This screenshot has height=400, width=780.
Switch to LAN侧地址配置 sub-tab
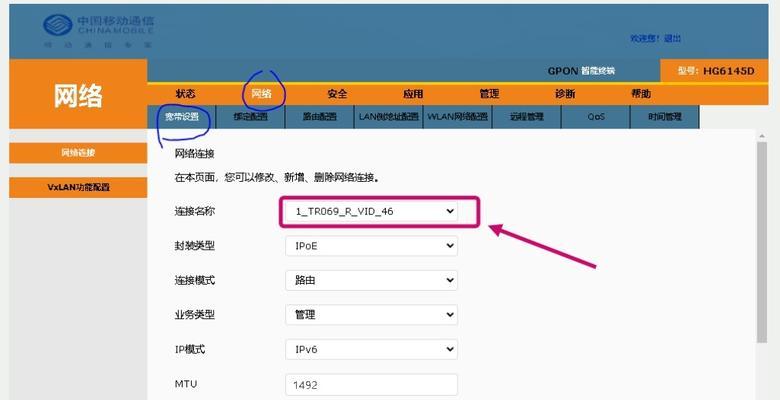[389, 117]
